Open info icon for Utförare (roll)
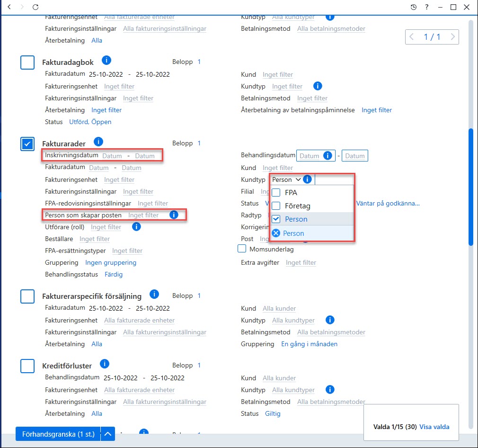This screenshot has width=478, height=448. coord(136,226)
